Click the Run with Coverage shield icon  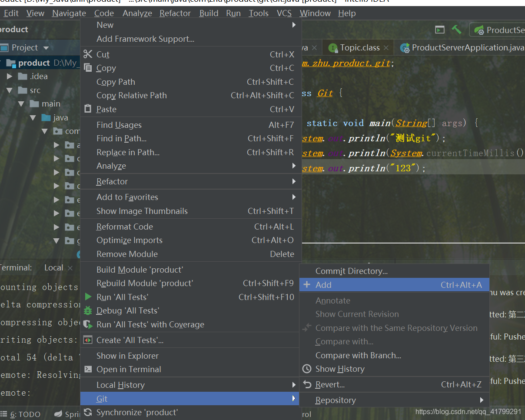click(x=88, y=324)
